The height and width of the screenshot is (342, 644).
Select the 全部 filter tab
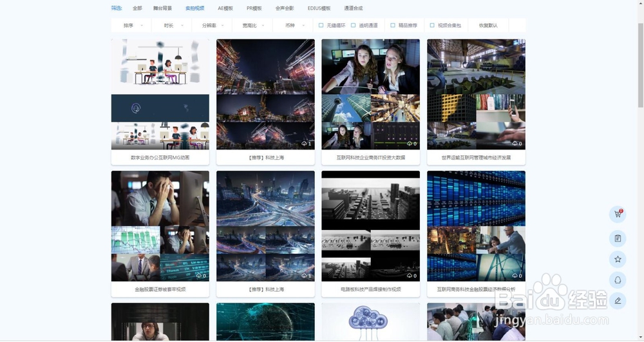click(137, 8)
